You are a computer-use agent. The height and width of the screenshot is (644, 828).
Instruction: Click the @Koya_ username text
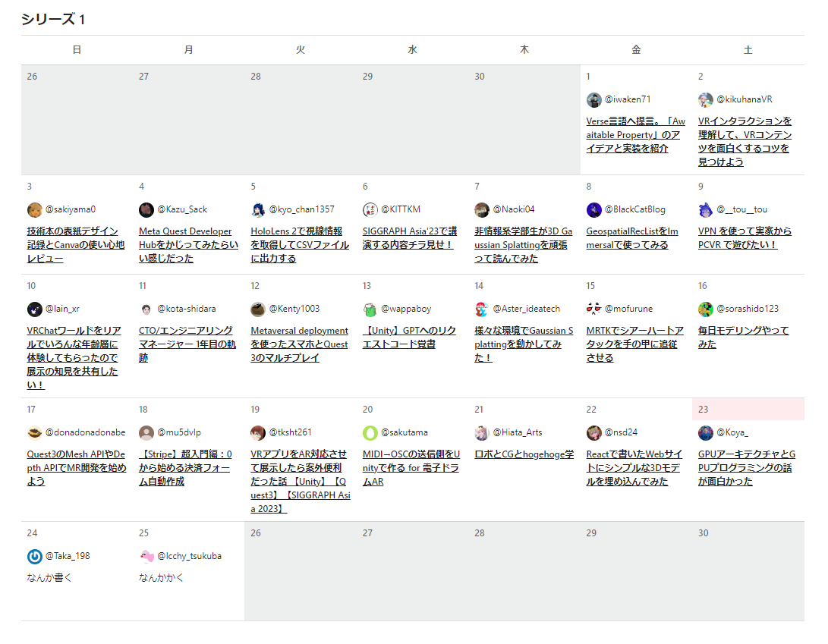[732, 432]
